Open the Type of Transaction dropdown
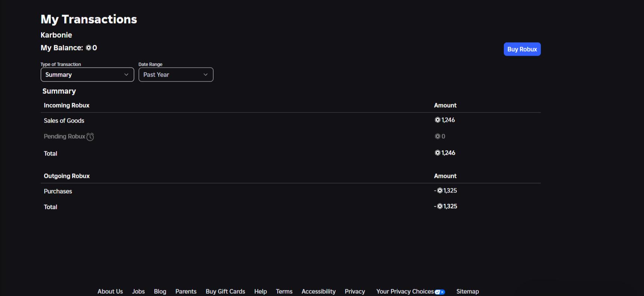The width and height of the screenshot is (644, 296). coord(87,75)
